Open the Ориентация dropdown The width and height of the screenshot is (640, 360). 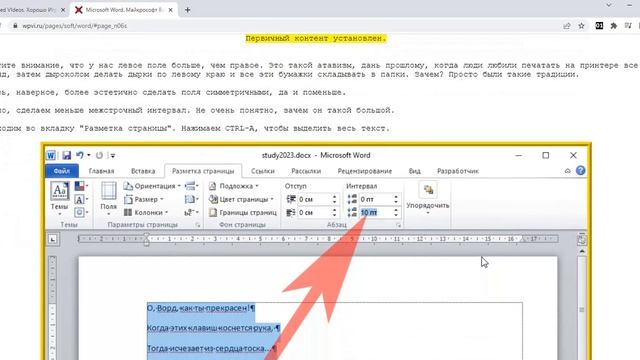(x=152, y=186)
